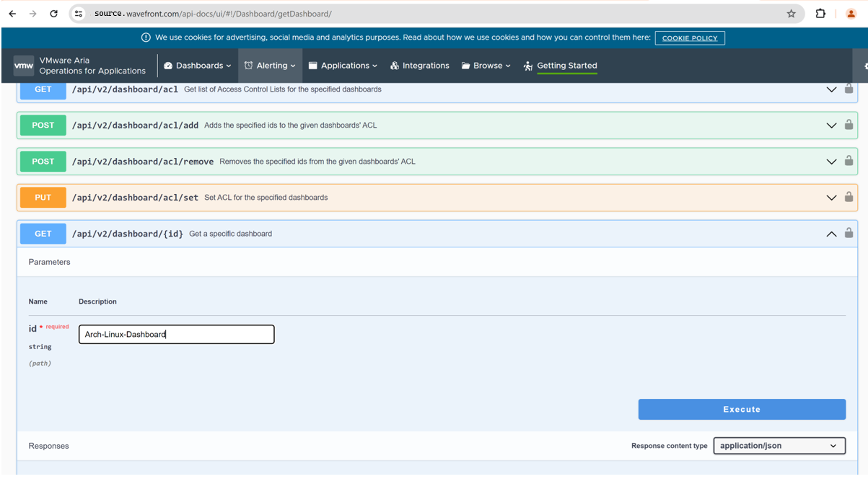Expand the GET /api/v2/dashboard/acl row chevron
Image resolution: width=868 pixels, height=479 pixels.
click(831, 89)
